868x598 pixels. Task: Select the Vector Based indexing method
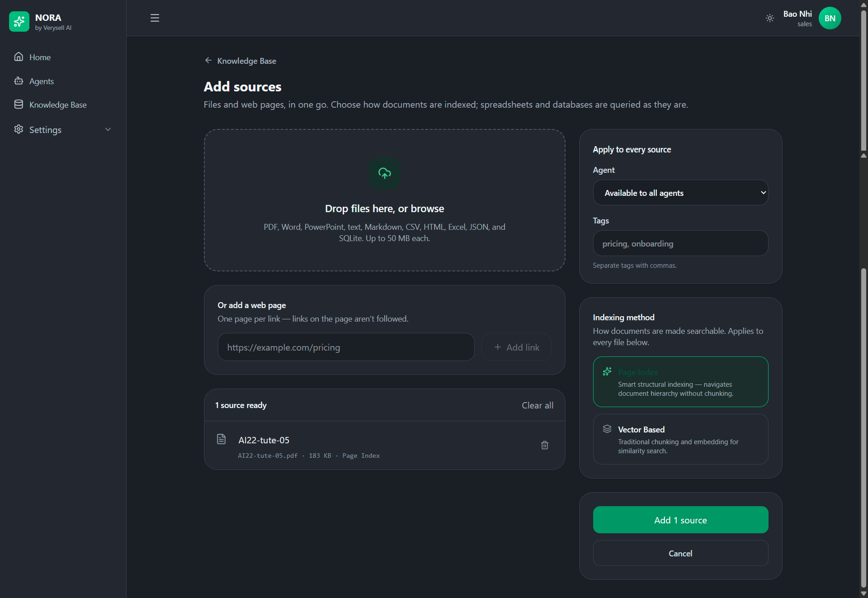click(x=680, y=439)
